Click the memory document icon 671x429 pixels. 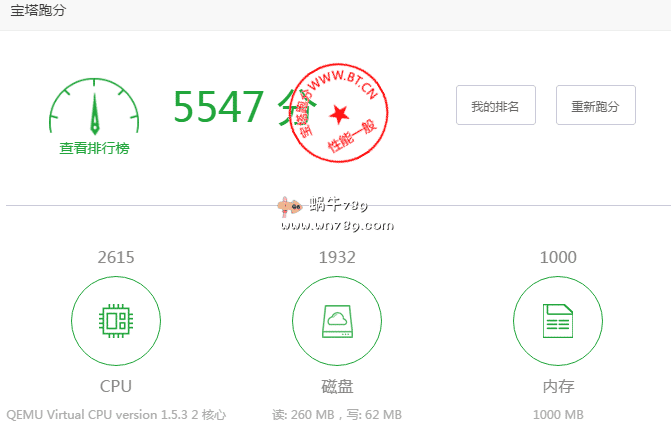click(557, 321)
